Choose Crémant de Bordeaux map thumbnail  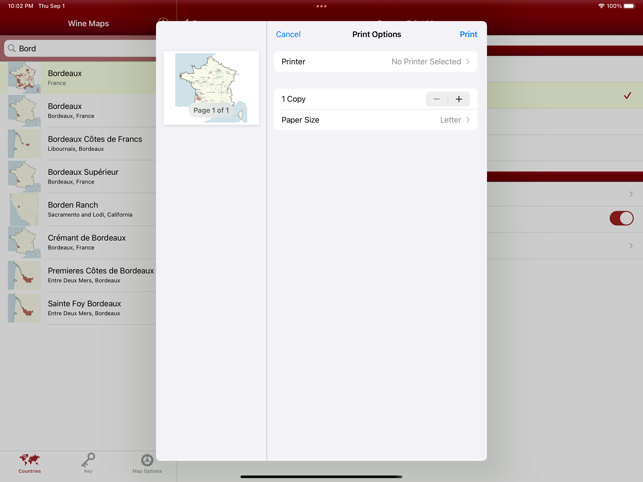pyautogui.click(x=24, y=243)
